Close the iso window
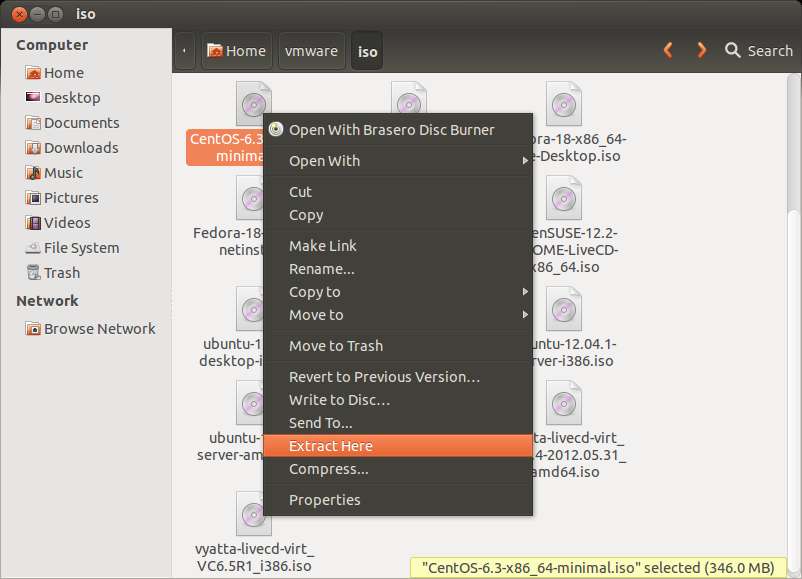802x579 pixels. (x=19, y=14)
